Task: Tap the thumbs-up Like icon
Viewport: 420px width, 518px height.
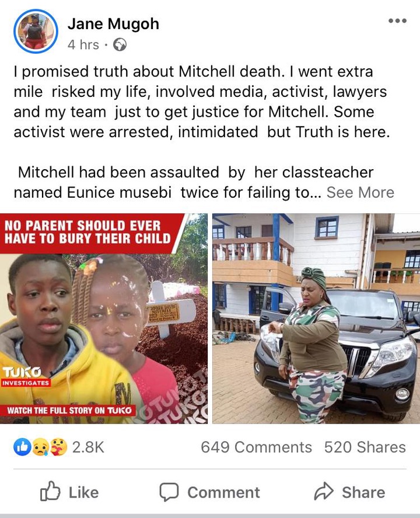Action: [x=50, y=491]
